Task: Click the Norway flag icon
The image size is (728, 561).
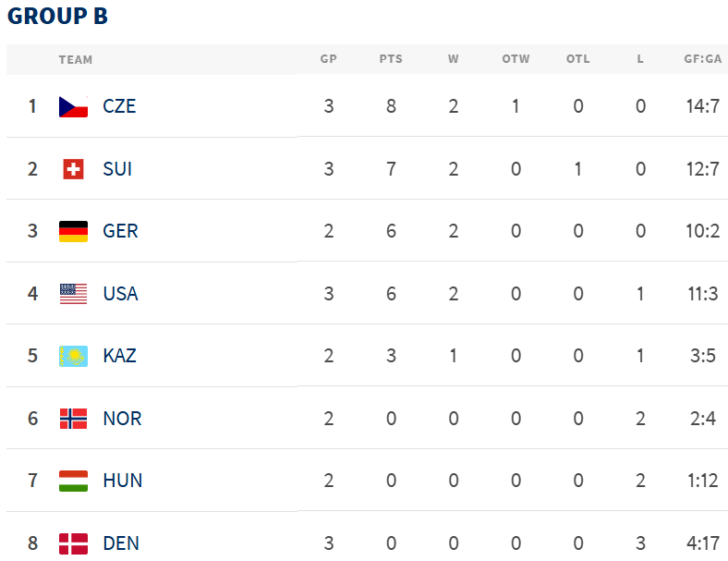Action: point(73,419)
